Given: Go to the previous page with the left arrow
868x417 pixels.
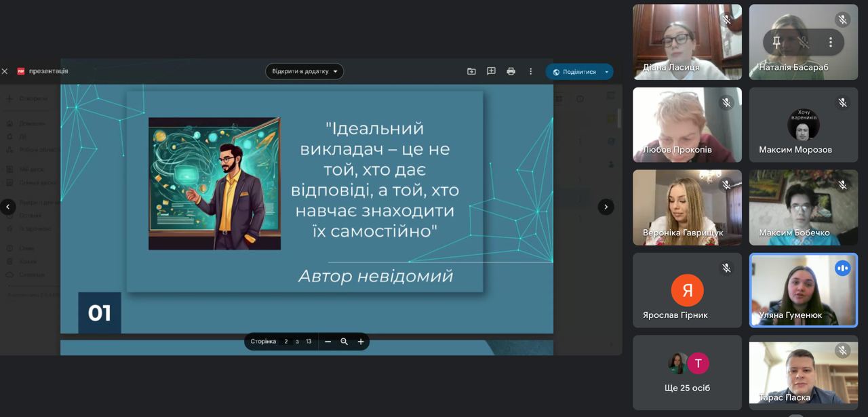Looking at the screenshot, I should pyautogui.click(x=8, y=207).
